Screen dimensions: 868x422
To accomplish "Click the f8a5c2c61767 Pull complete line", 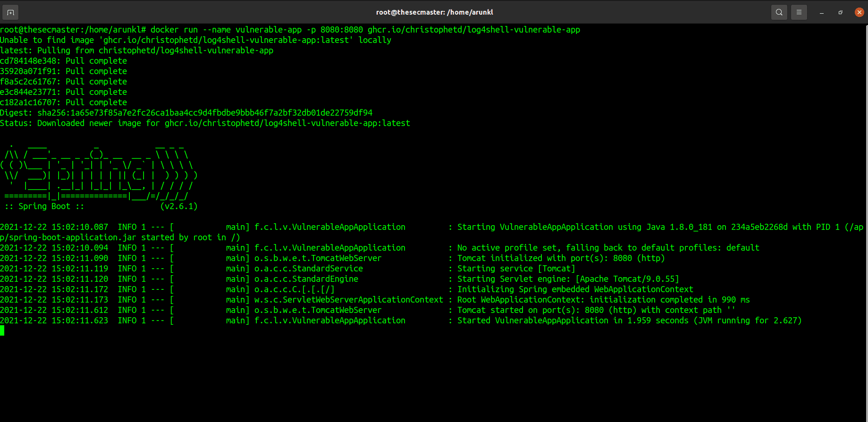I will click(63, 82).
